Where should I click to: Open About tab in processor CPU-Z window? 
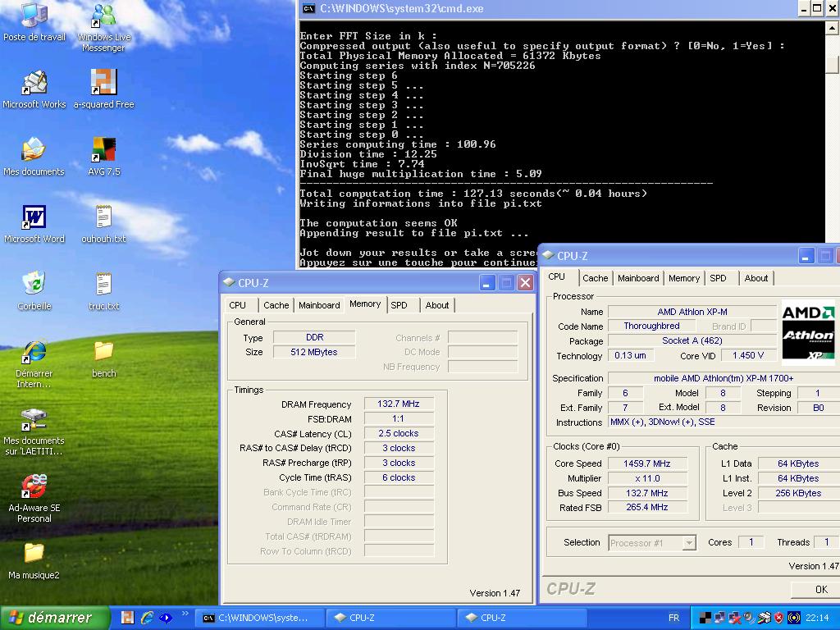756,278
